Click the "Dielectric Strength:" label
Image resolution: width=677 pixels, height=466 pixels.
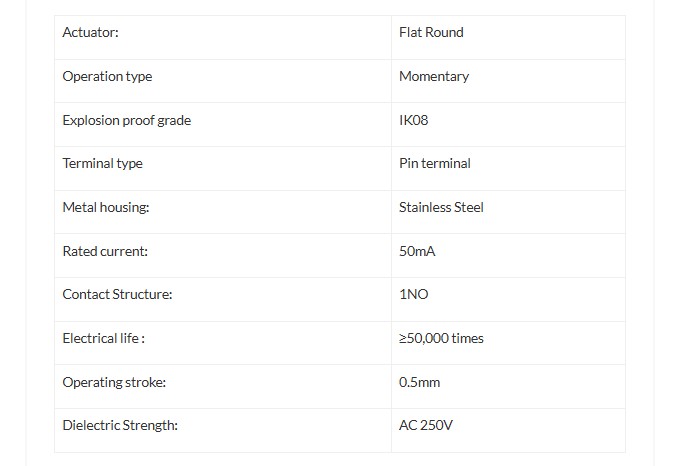[x=120, y=426]
